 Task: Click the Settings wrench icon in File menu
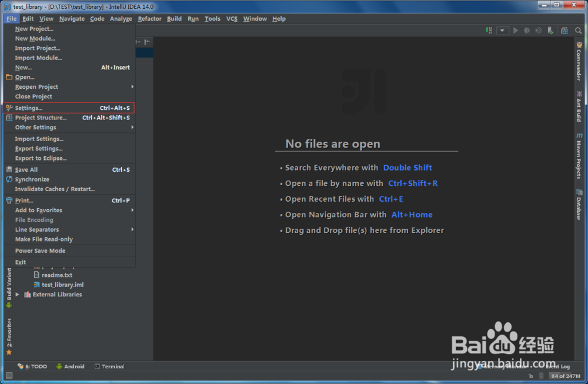[9, 108]
